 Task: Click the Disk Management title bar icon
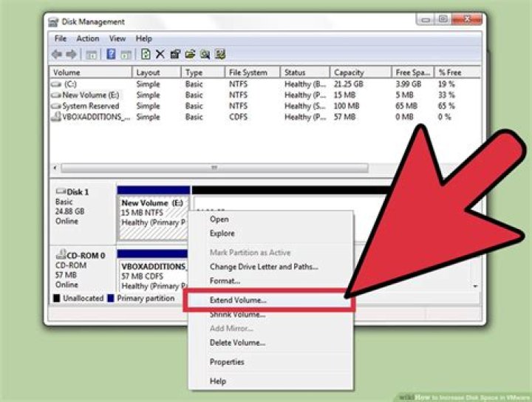pyautogui.click(x=53, y=22)
